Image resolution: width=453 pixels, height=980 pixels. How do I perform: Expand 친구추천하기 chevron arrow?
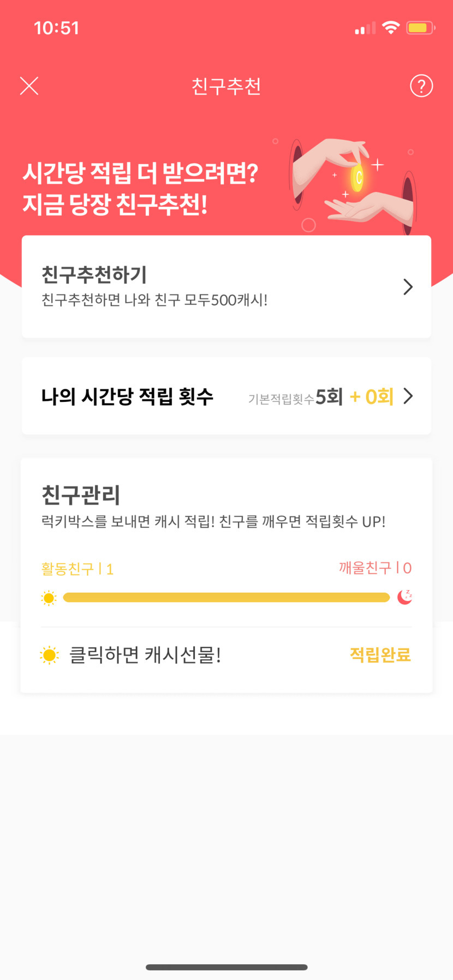pyautogui.click(x=408, y=287)
